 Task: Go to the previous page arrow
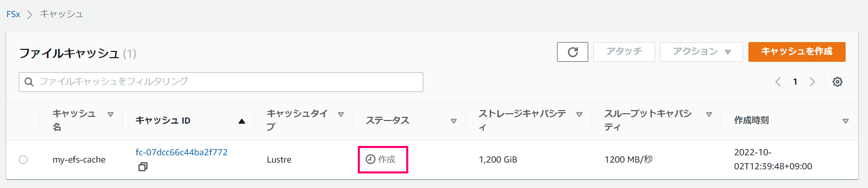click(x=778, y=82)
